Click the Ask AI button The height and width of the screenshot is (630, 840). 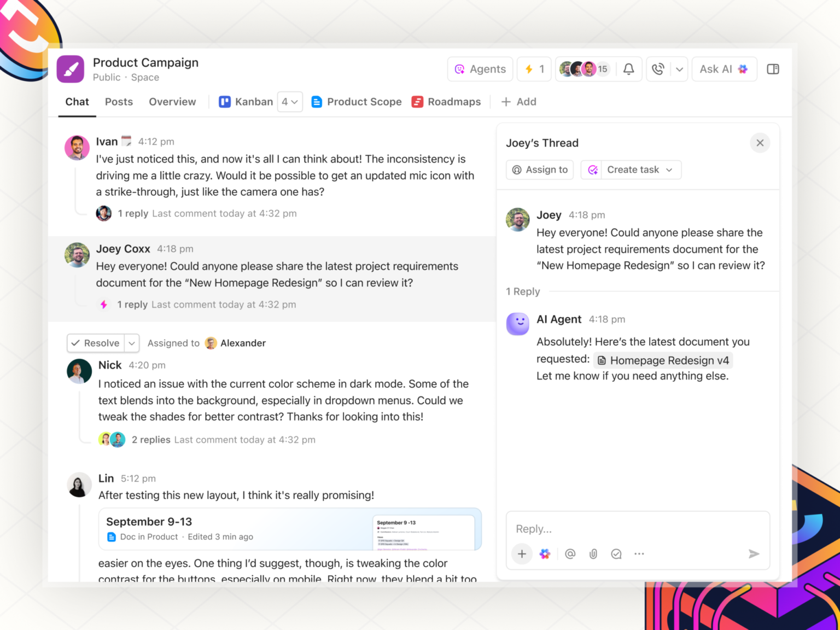point(724,69)
